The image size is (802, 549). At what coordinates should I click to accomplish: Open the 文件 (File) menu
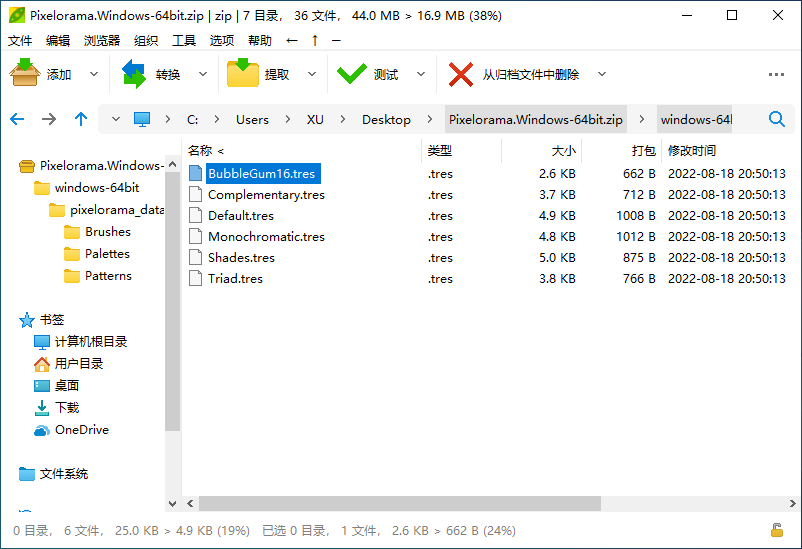(x=20, y=41)
